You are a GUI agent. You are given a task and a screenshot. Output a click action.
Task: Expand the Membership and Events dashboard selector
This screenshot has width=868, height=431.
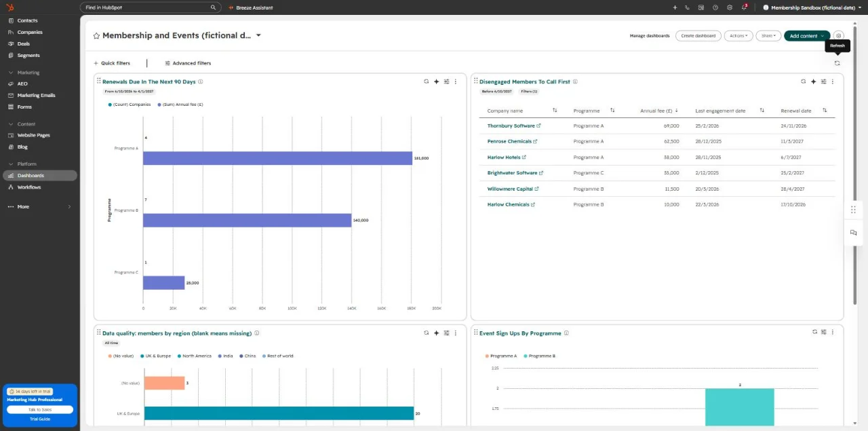click(258, 35)
